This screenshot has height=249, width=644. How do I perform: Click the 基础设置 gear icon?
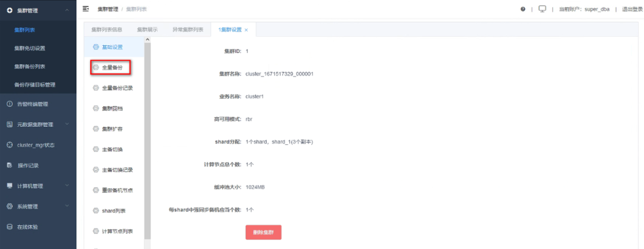95,47
